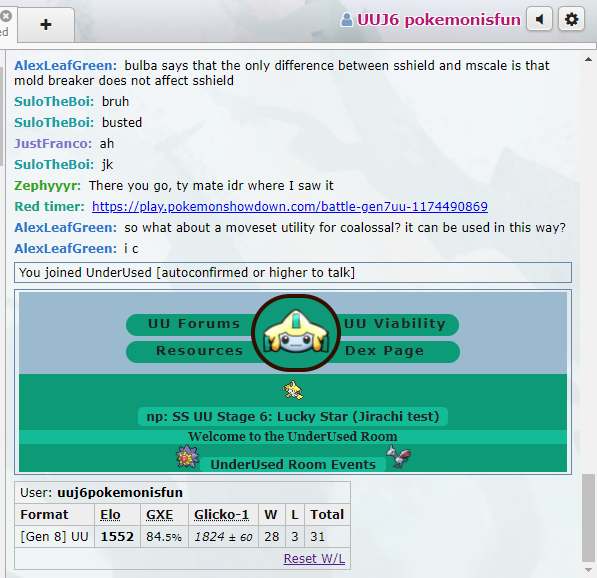Click the Starmie sprite icon
Image resolution: width=597 pixels, height=578 pixels.
point(187,456)
